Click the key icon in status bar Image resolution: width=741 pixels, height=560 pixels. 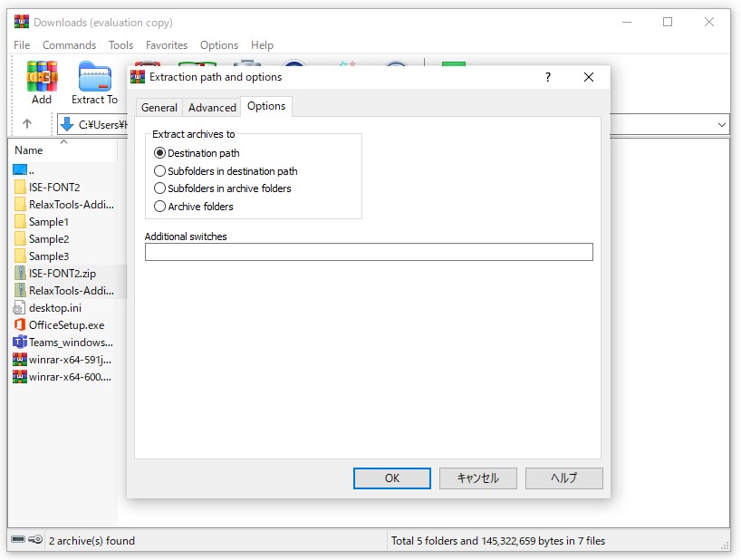coord(35,539)
